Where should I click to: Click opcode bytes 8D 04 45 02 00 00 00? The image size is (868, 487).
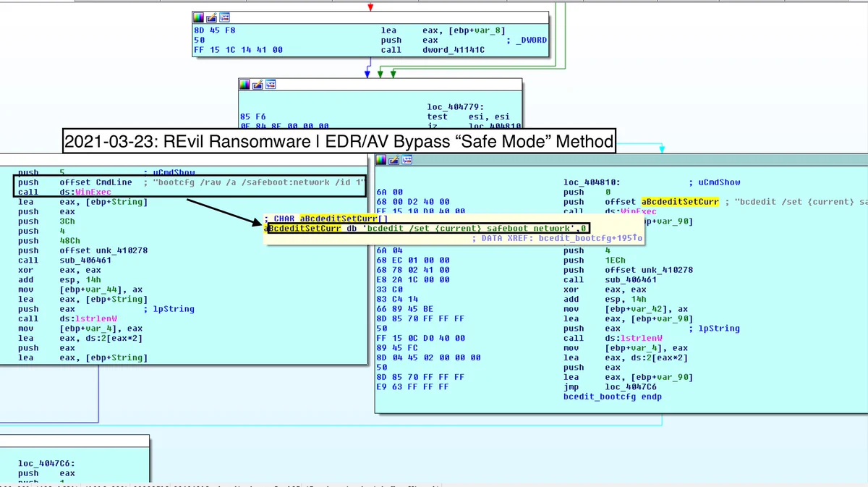428,357
